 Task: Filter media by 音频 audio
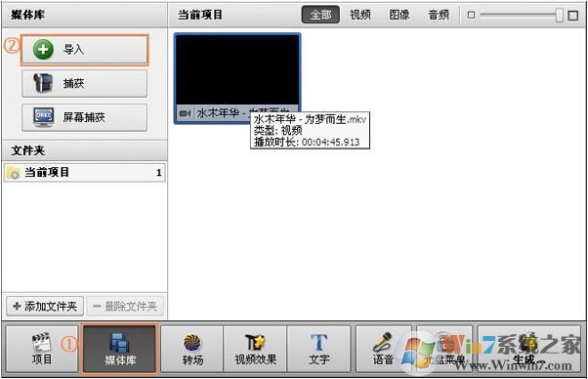click(x=439, y=15)
